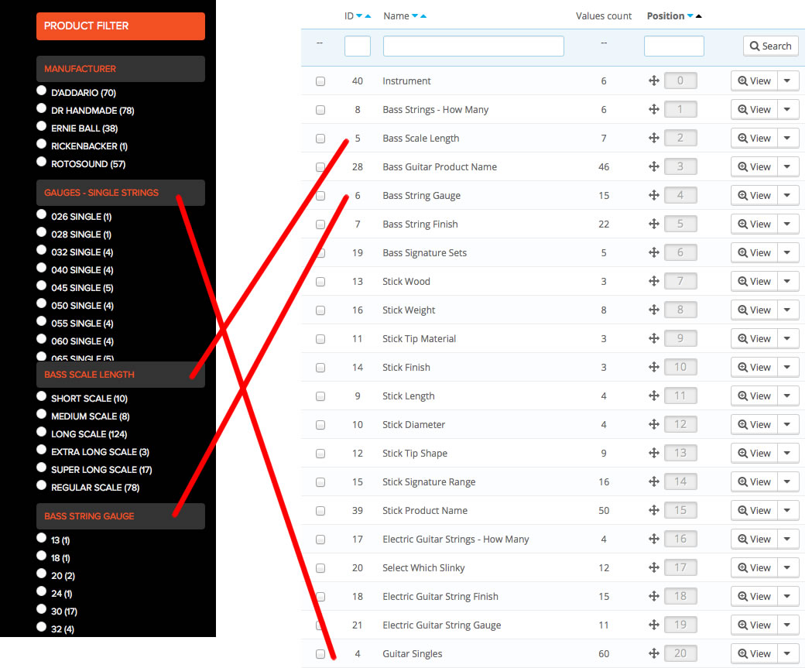
Task: Focus the ID filter input field
Action: (x=358, y=46)
